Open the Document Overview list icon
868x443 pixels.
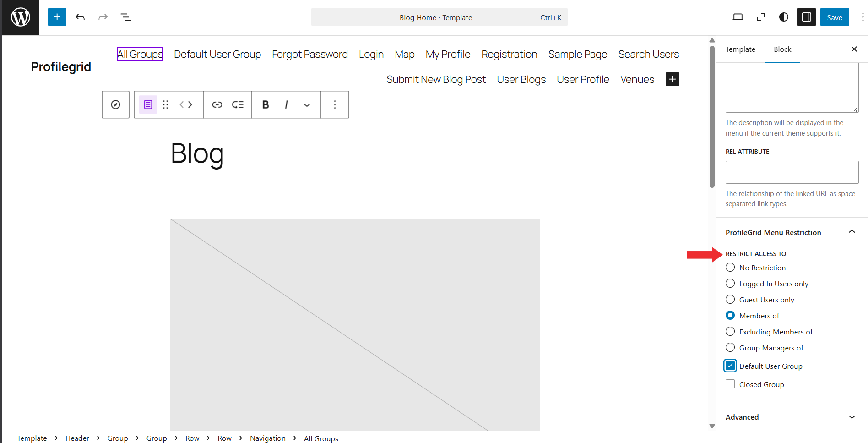(125, 17)
